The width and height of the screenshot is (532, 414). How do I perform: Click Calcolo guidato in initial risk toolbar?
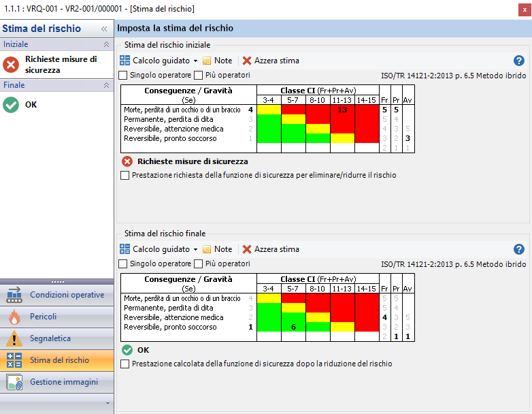pyautogui.click(x=155, y=61)
